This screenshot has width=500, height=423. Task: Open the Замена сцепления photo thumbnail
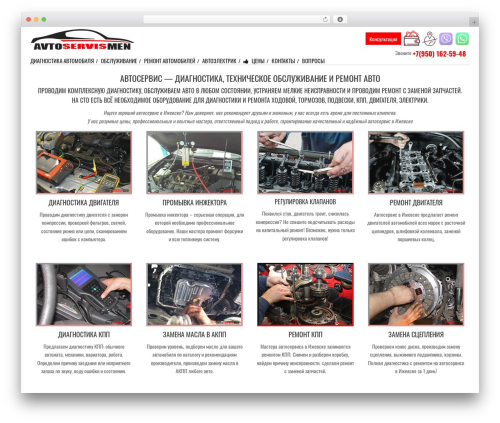(416, 294)
